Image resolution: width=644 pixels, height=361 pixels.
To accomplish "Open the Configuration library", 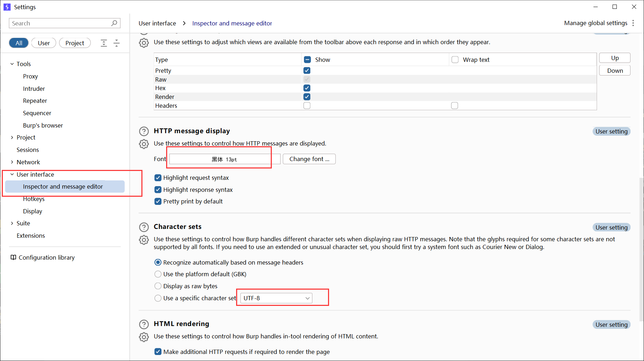I will [47, 258].
